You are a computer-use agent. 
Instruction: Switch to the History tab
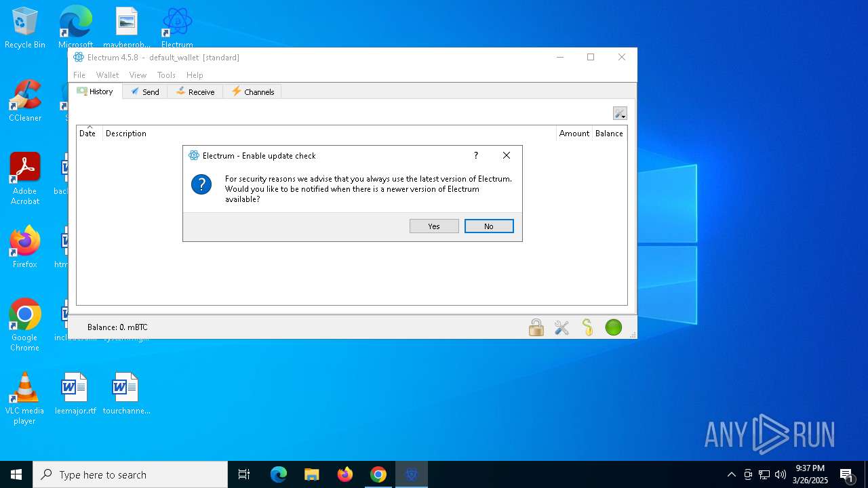(x=96, y=91)
